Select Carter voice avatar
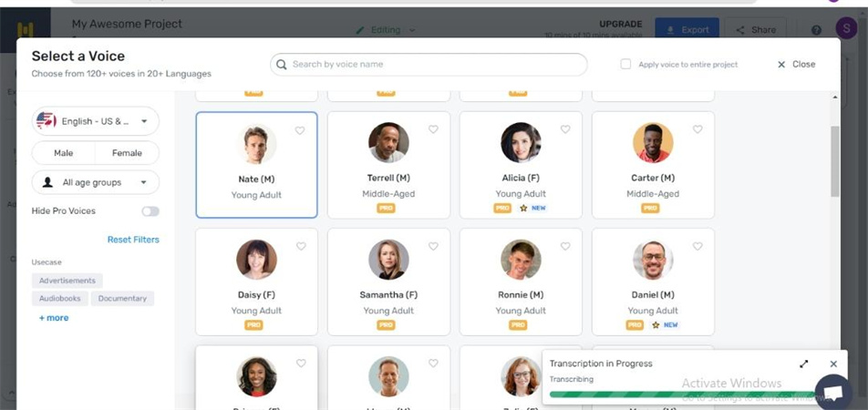The width and height of the screenshot is (868, 410). (653, 143)
